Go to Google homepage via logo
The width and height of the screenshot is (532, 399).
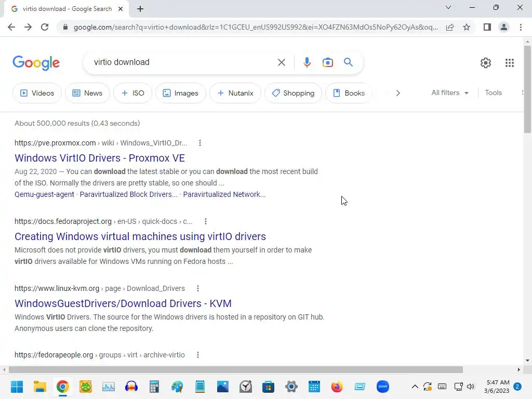[x=36, y=63]
